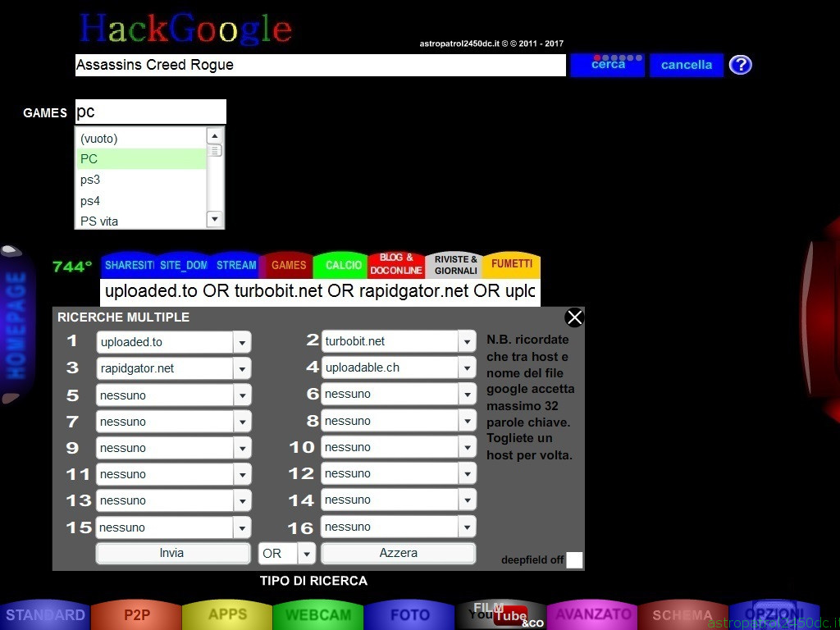Click the GAMES input field containing pc
Image resolution: width=840 pixels, height=630 pixels.
tap(151, 112)
